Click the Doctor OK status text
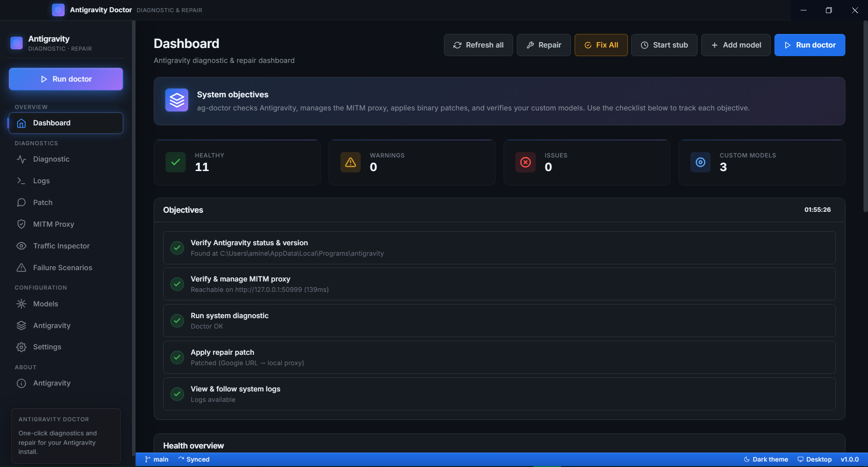Image resolution: width=868 pixels, height=467 pixels. (207, 326)
